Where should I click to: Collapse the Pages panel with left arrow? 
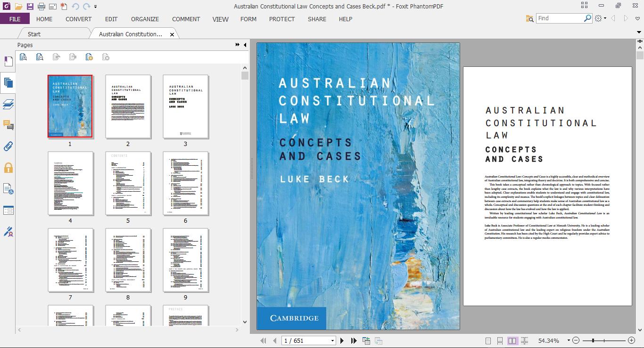[x=245, y=45]
